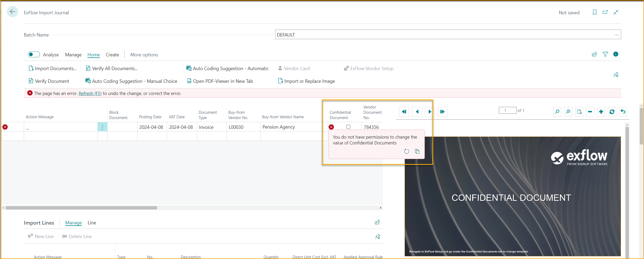The image size is (644, 259).
Task: Copy error details in the error popup
Action: click(x=417, y=151)
